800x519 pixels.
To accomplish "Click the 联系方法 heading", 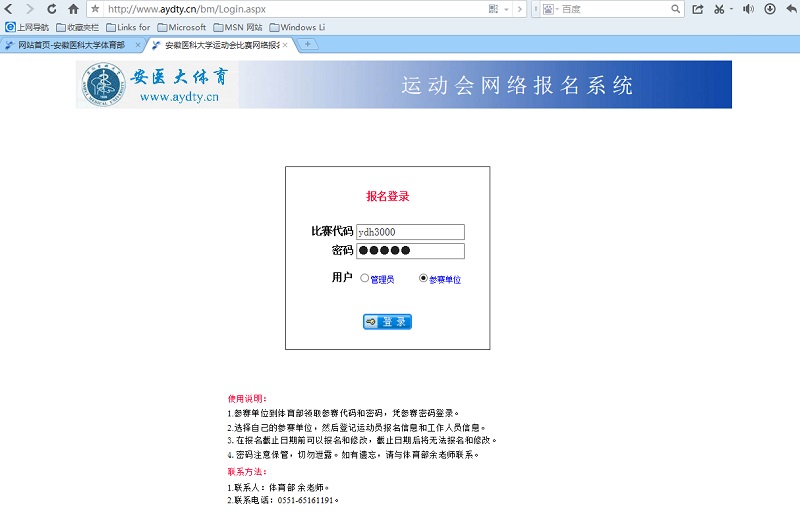I will pos(247,472).
